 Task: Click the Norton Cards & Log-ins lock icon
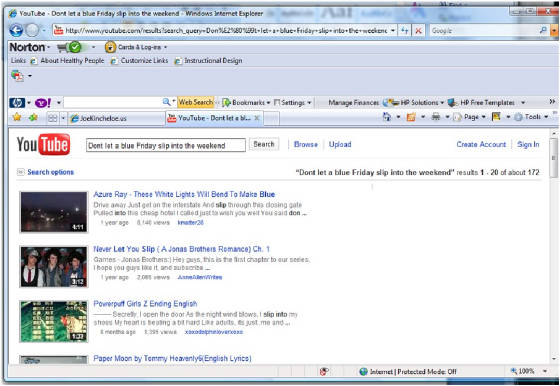pyautogui.click(x=110, y=47)
